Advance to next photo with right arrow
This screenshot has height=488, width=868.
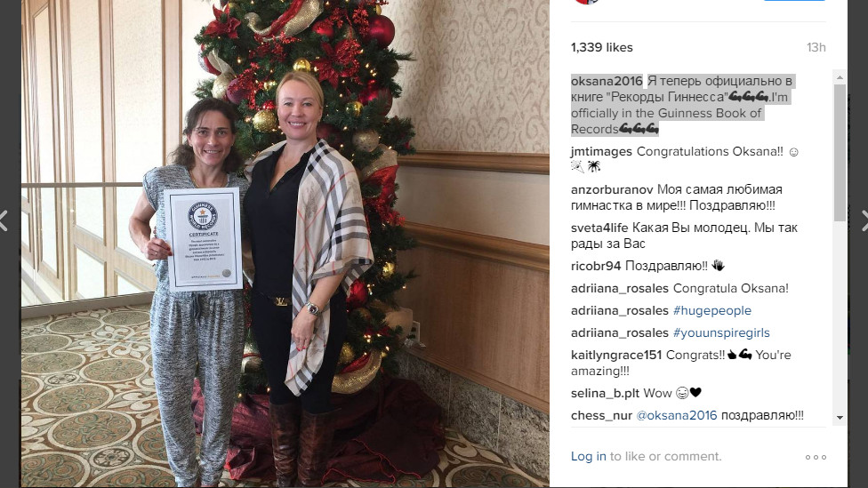864,220
